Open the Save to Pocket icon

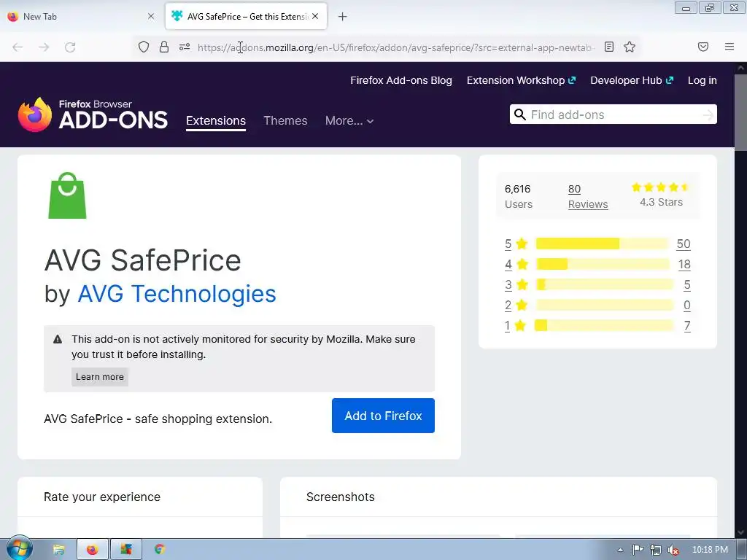pos(703,47)
